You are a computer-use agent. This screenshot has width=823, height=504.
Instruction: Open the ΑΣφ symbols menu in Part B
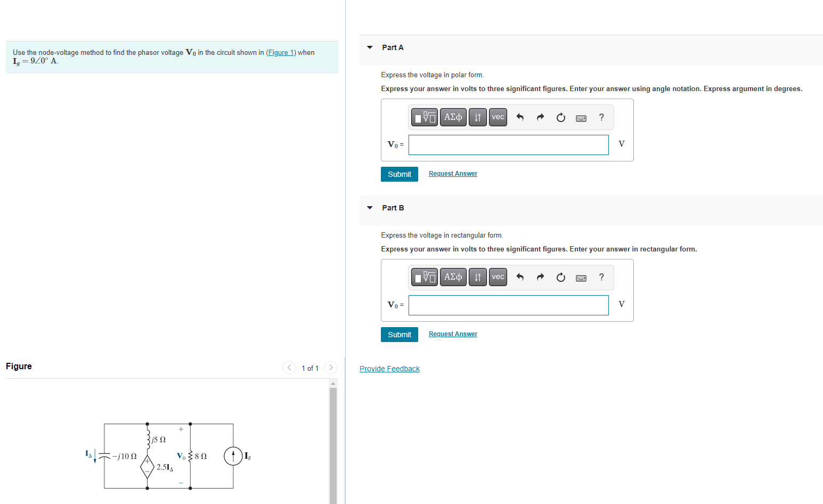point(453,277)
